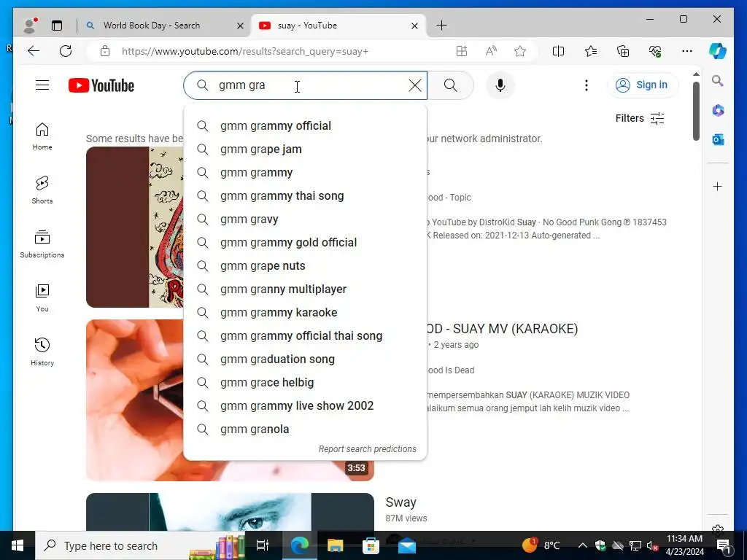
Task: Pick gmm grammy live show 2002
Action: pos(305,405)
